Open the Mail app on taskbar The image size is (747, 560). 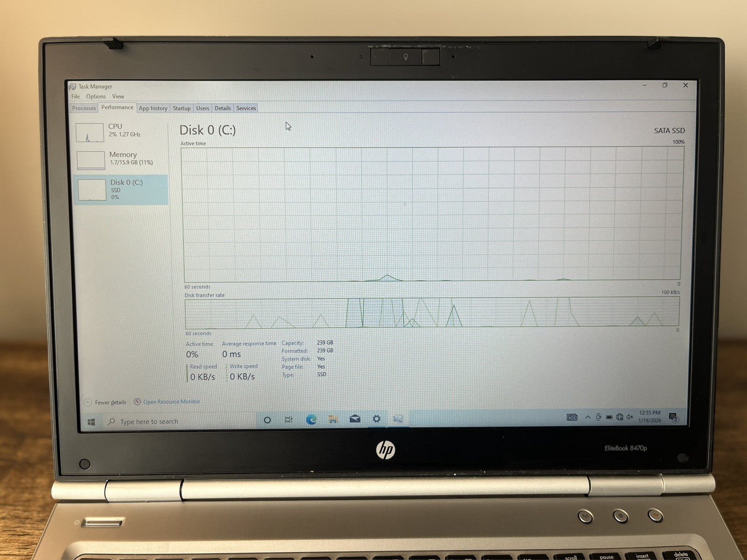point(355,419)
